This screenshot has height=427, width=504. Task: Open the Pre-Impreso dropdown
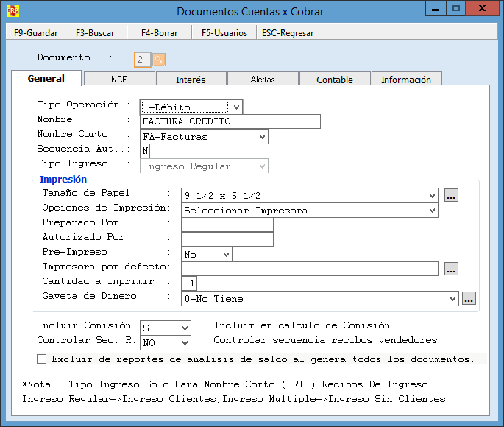pos(226,254)
